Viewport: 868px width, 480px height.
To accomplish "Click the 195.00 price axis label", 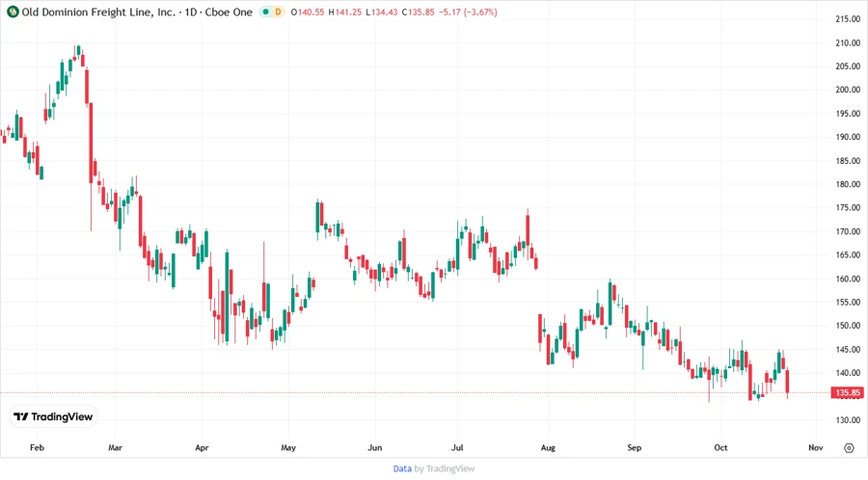I will pos(848,114).
